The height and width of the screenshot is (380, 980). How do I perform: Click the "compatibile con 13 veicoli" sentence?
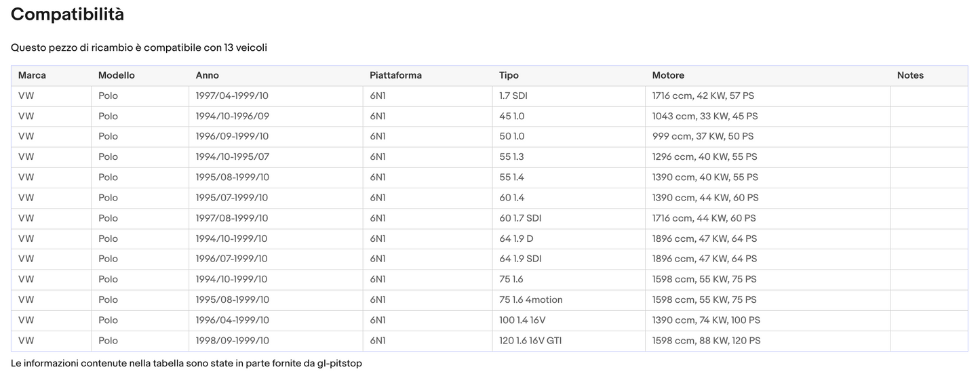pyautogui.click(x=138, y=48)
